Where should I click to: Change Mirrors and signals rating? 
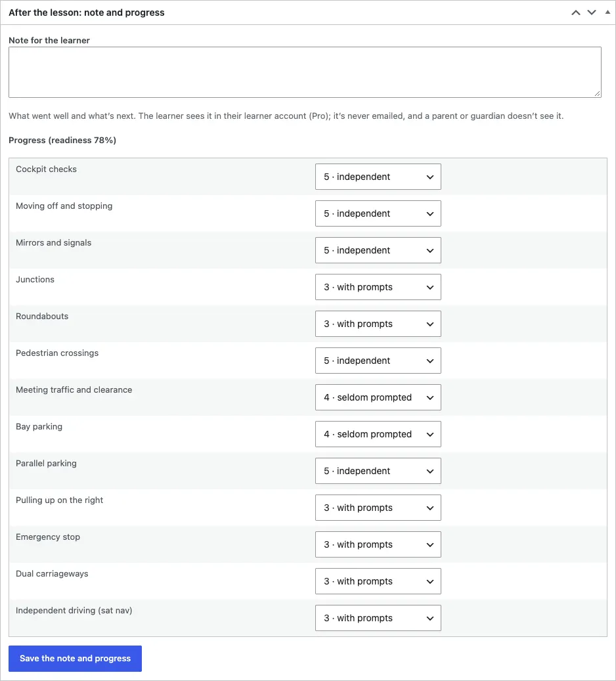[378, 250]
